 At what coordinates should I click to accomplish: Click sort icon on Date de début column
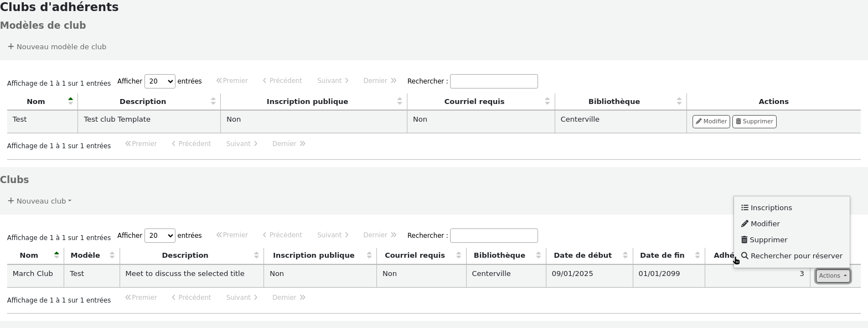click(x=625, y=256)
